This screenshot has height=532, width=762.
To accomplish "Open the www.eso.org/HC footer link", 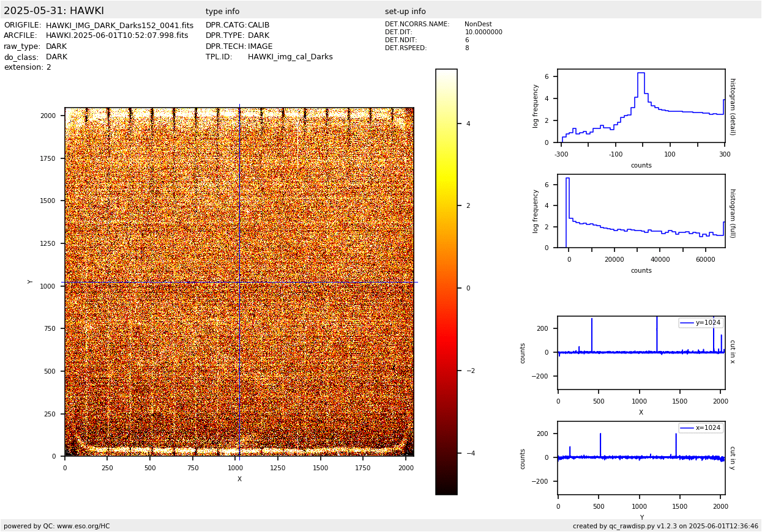I will (83, 526).
